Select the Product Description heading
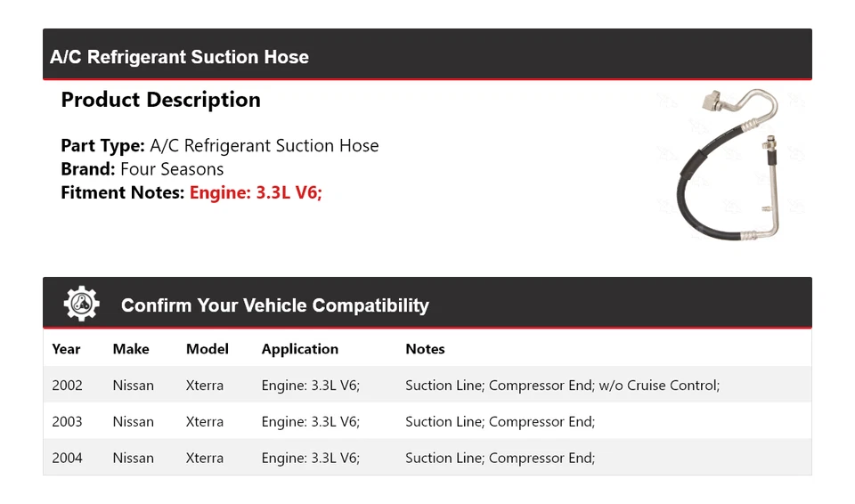855x504 pixels. click(x=160, y=100)
